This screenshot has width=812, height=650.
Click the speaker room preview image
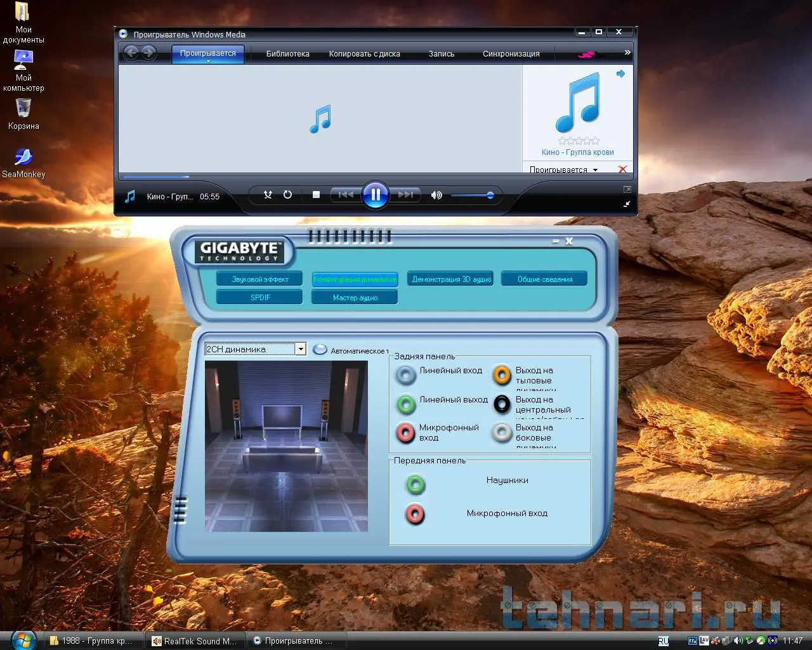click(x=286, y=446)
